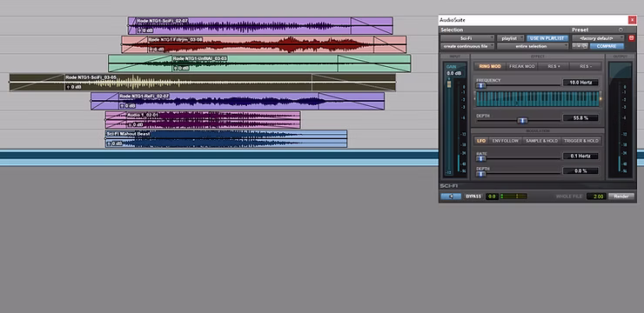Select fade-out of Rode NTG1-UnfltAl_03-03 clip
Screen dimensions: 644x313
coord(373,63)
